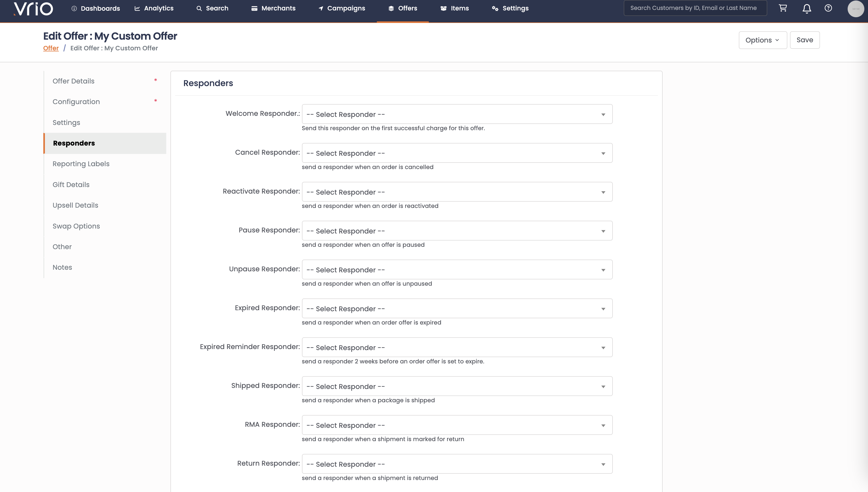Open the Reactivate Responder dropdown
This screenshot has width=868, height=492.
[x=457, y=192]
